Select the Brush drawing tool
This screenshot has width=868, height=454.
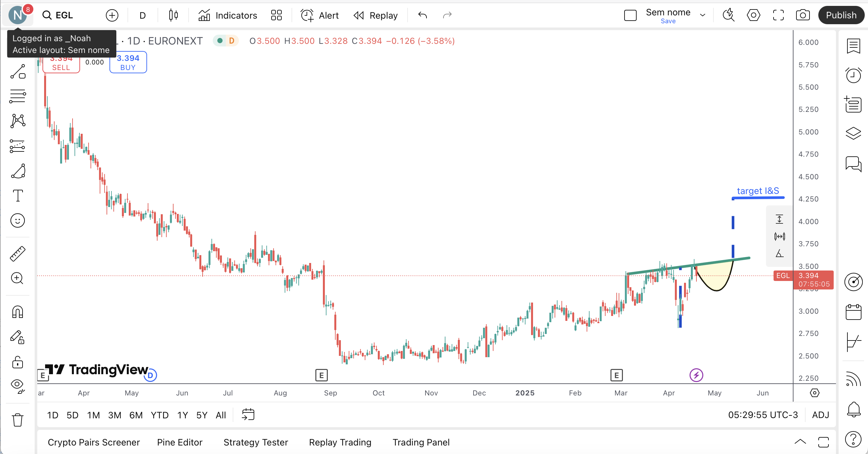tap(18, 171)
